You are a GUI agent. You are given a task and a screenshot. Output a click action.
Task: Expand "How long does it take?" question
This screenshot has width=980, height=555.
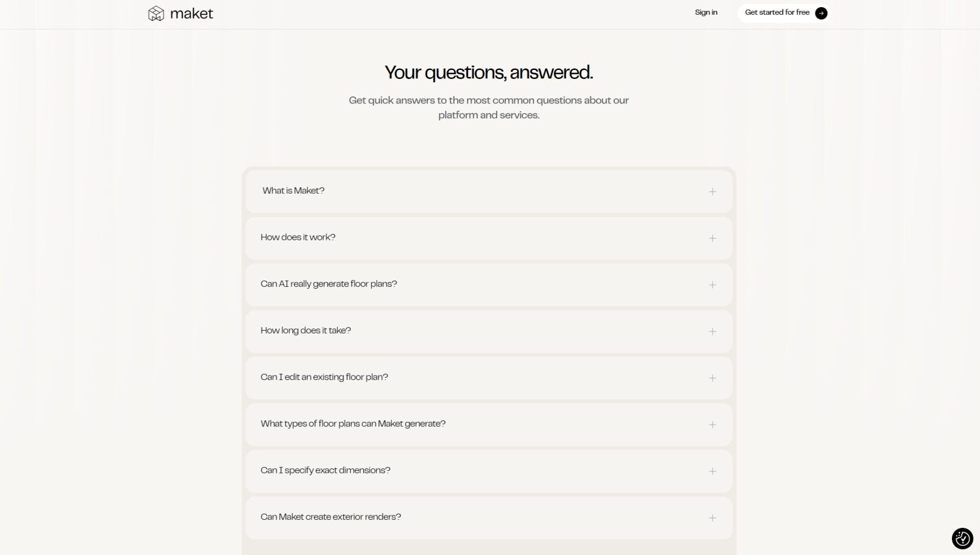click(306, 331)
